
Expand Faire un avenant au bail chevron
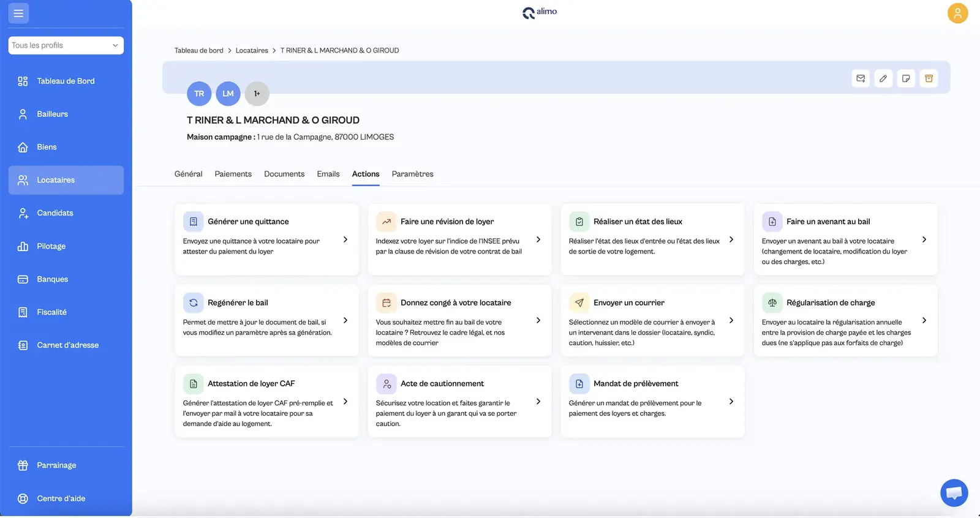click(924, 239)
